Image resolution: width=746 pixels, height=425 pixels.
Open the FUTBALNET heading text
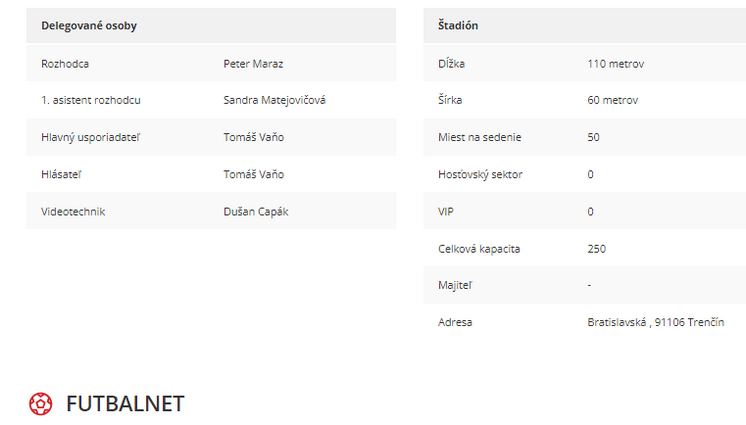click(125, 404)
